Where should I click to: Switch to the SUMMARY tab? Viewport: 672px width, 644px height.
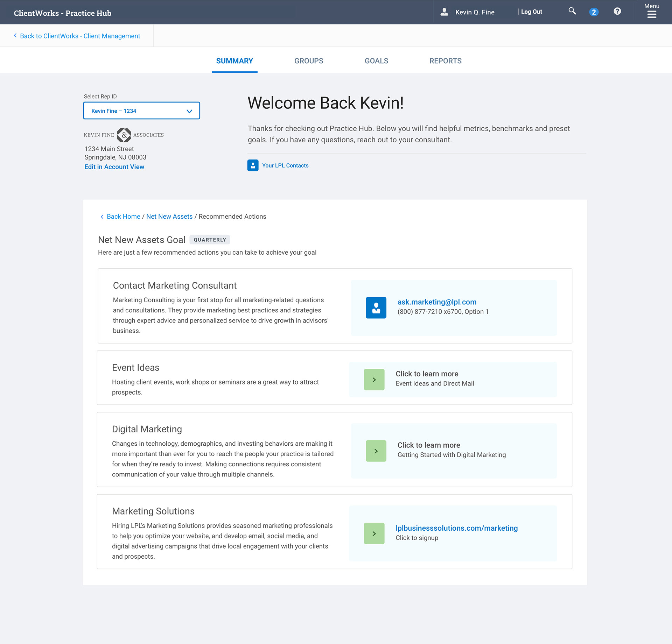tap(234, 61)
